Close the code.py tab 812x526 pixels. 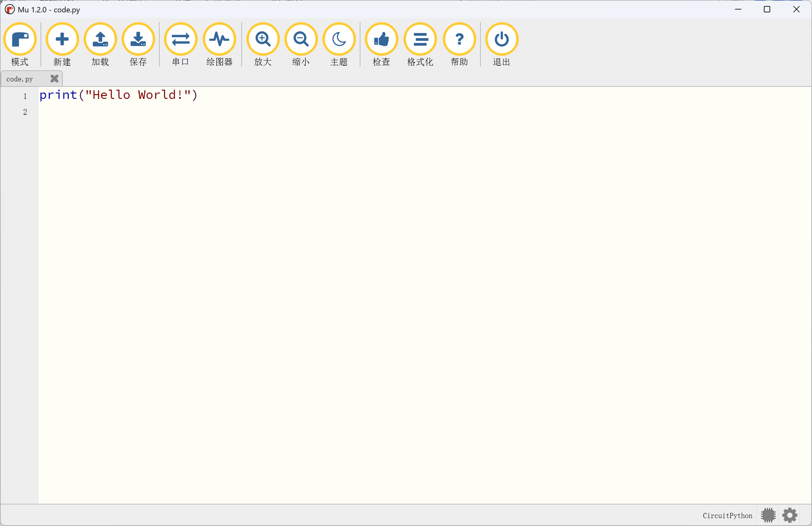(x=54, y=79)
